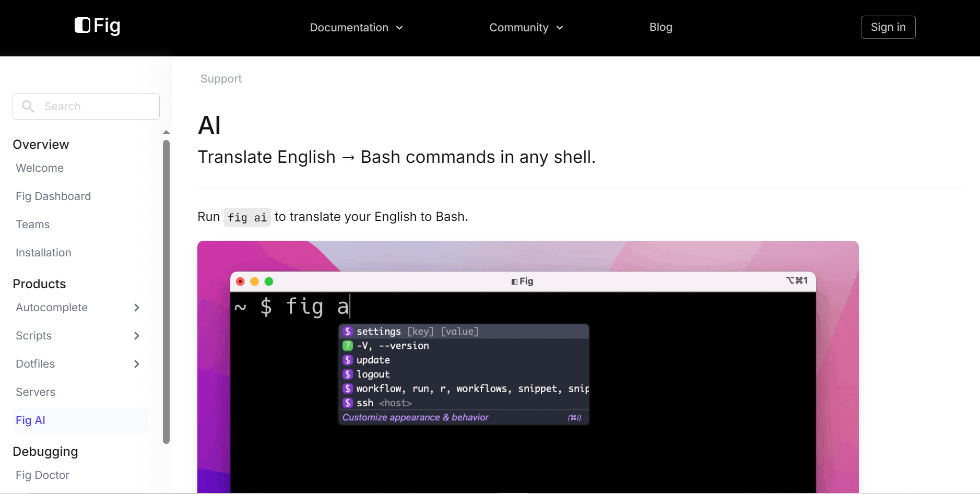The height and width of the screenshot is (494, 980).
Task: Open the Scripts sidebar item
Action: pyautogui.click(x=34, y=336)
